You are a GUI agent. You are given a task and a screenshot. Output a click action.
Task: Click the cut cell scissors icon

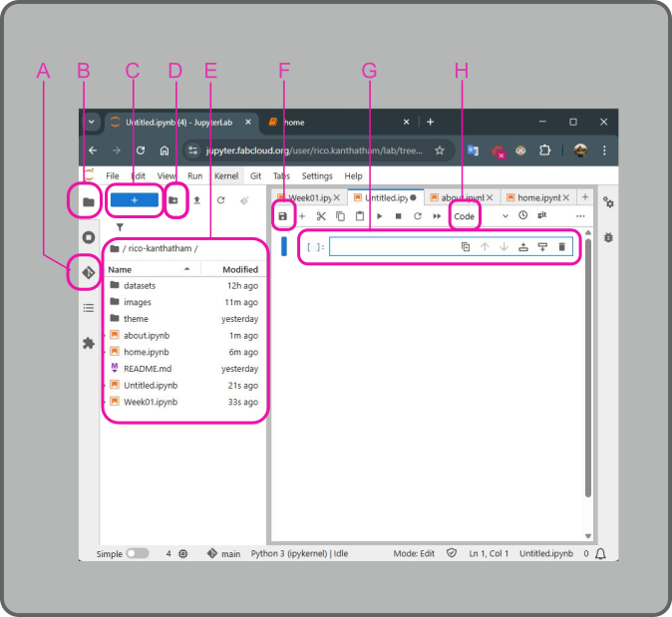tap(321, 216)
